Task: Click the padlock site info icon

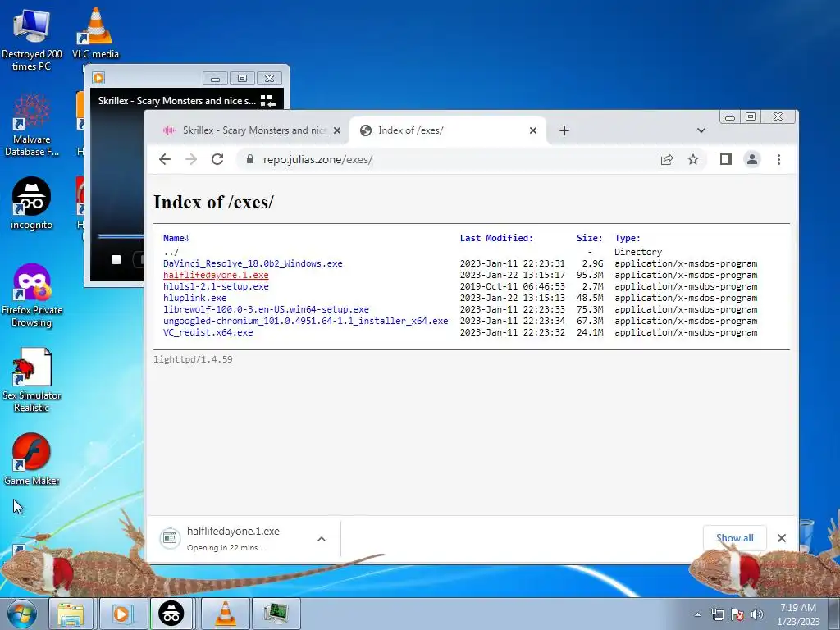Action: 249,159
